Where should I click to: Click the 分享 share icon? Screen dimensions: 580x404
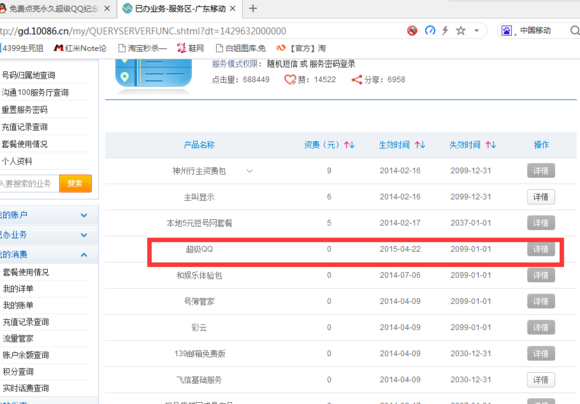click(357, 80)
